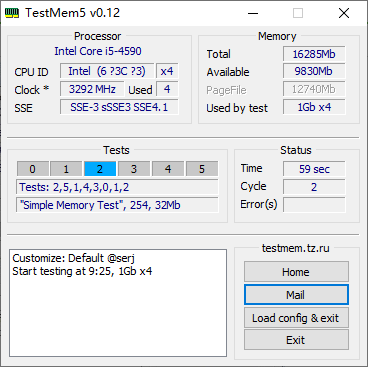Click the CPU ID label
Image resolution: width=368 pixels, height=367 pixels.
point(31,72)
